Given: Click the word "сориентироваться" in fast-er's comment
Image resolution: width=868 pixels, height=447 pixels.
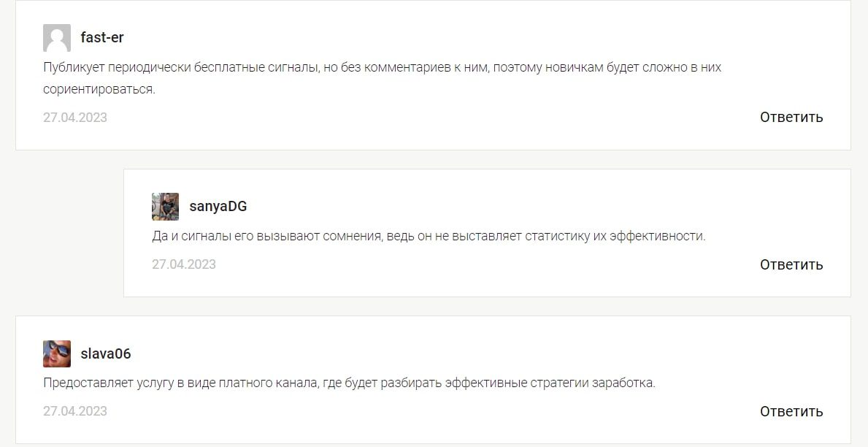Looking at the screenshot, I should click(x=99, y=90).
